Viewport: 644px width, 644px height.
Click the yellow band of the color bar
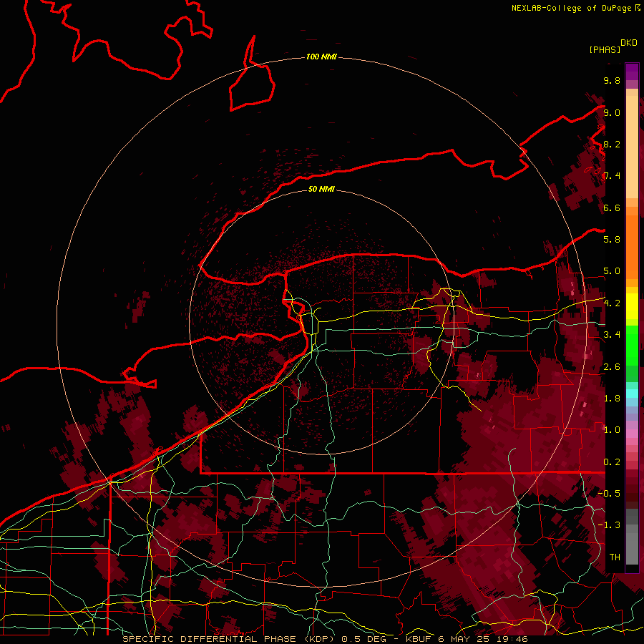[632, 306]
